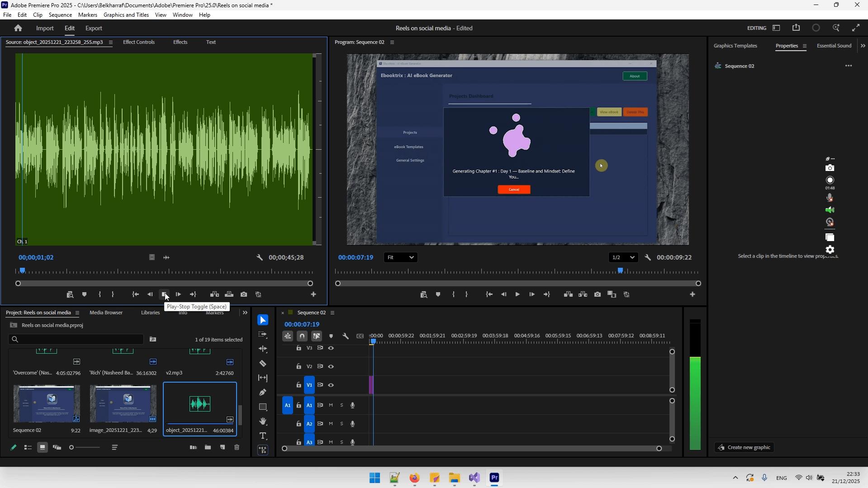
Task: Export frame from the Program monitor
Action: coord(598,294)
